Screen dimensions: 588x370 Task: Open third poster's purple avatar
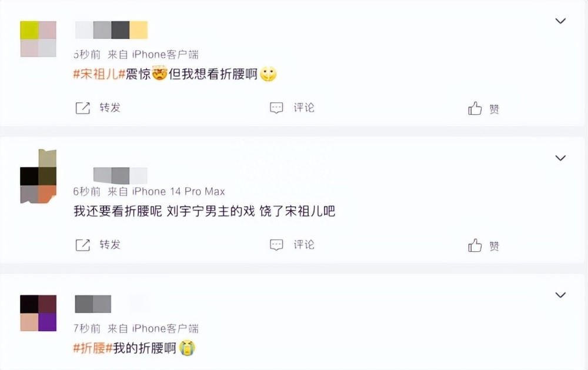(38, 313)
